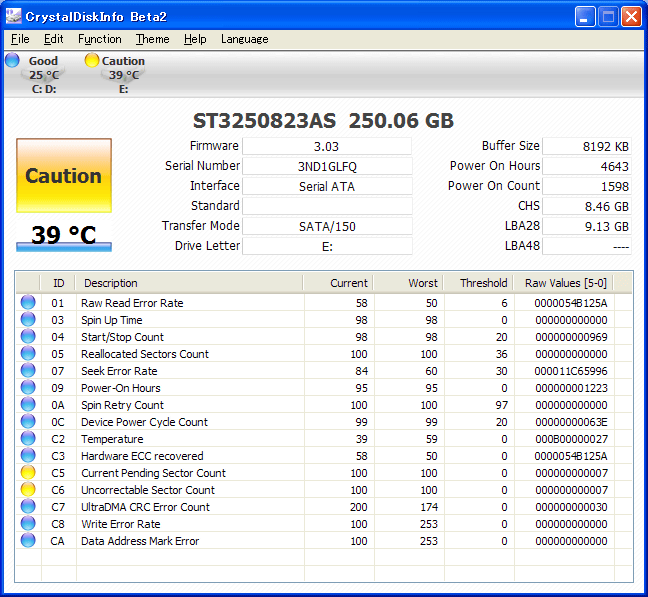Image resolution: width=648 pixels, height=597 pixels.
Task: Click the Serial Number field
Action: pos(326,166)
